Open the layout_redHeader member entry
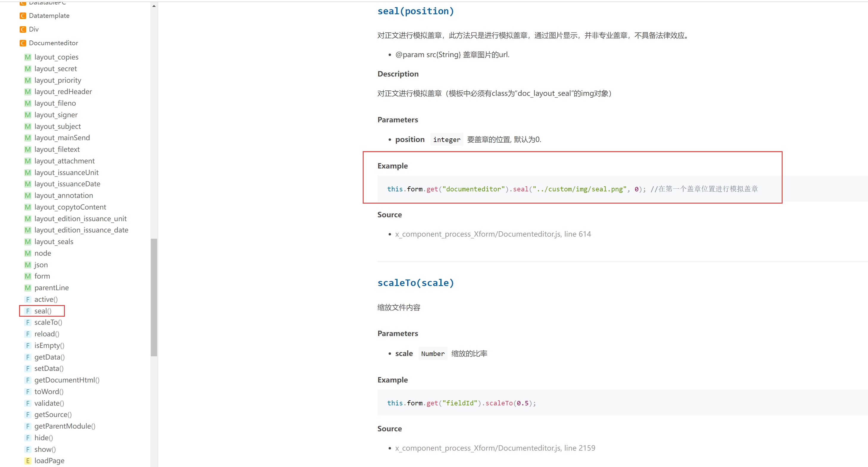 tap(63, 92)
